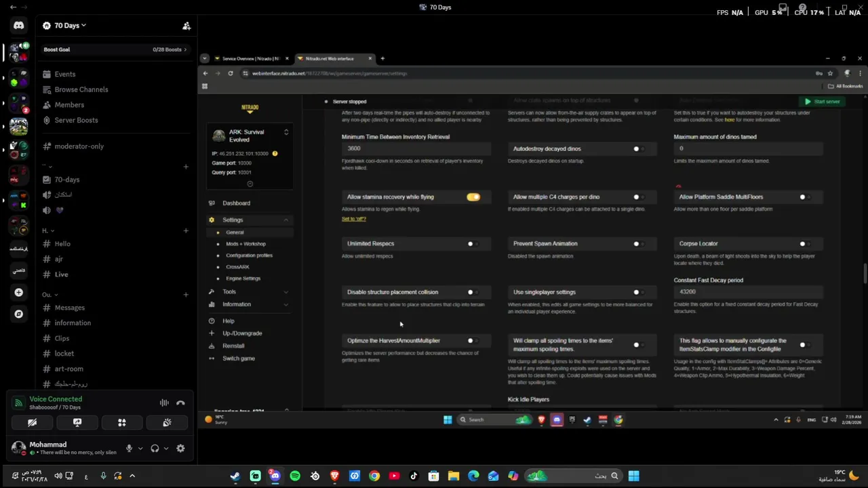Open All Bookmarks folder
Image resolution: width=868 pixels, height=488 pixels.
point(846,86)
